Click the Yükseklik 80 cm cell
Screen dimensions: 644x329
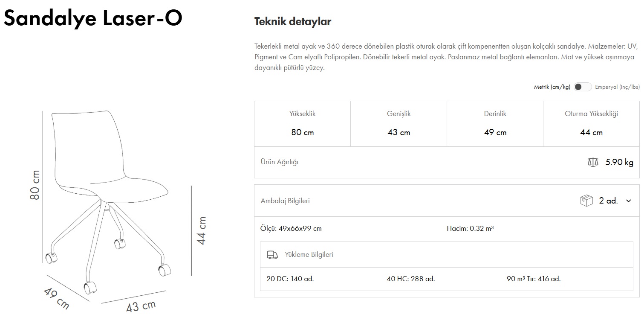pos(302,124)
